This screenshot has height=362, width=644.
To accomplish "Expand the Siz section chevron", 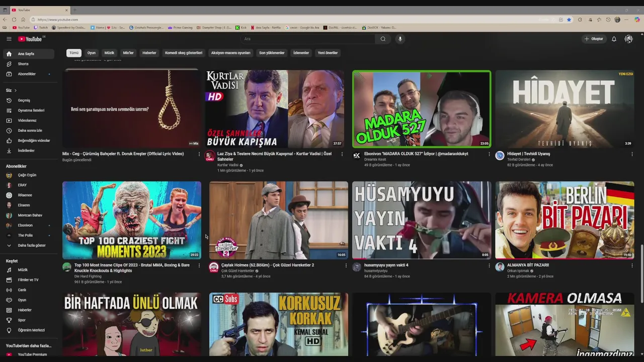I will tap(16, 90).
